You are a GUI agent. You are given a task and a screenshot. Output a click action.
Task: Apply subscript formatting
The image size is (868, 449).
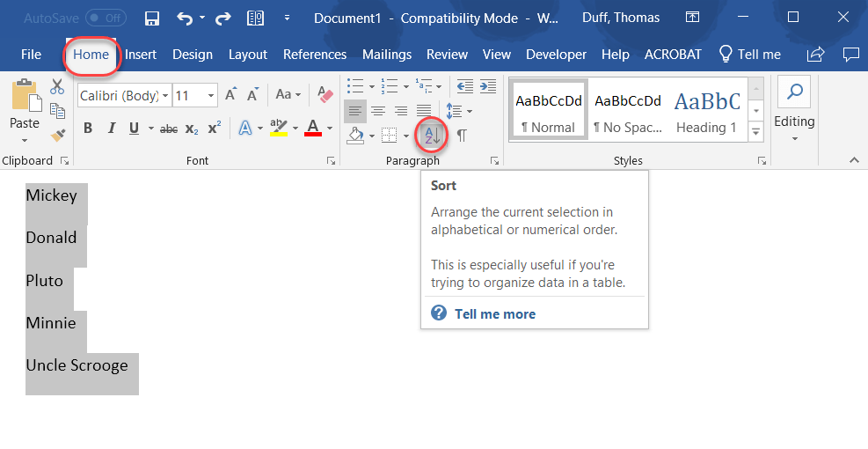[x=192, y=129]
